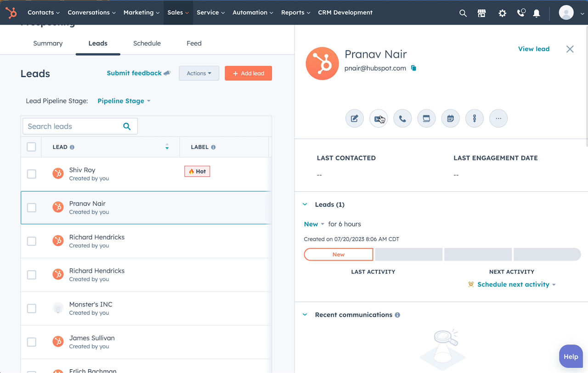Open the calling phone icon in top bar

[521, 13]
